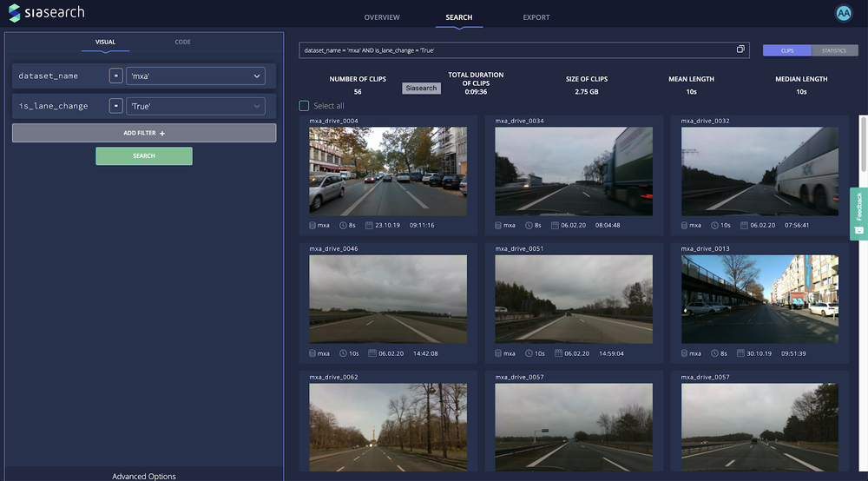The width and height of the screenshot is (868, 481).
Task: Select the SEARCH tab
Action: point(459,17)
